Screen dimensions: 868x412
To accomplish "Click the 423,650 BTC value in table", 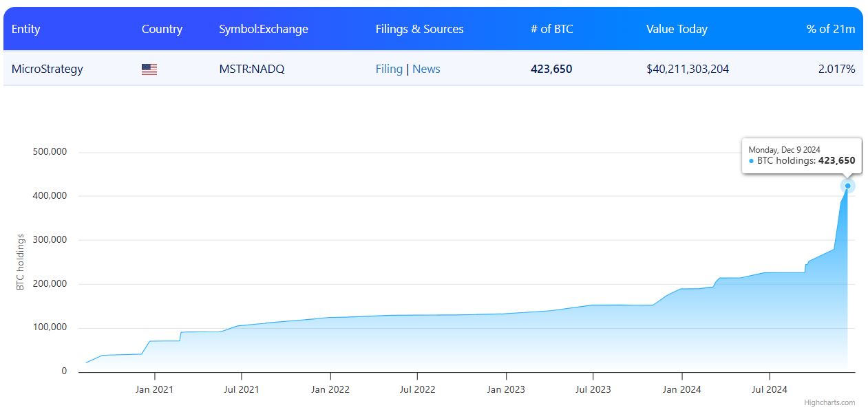I will [x=551, y=69].
